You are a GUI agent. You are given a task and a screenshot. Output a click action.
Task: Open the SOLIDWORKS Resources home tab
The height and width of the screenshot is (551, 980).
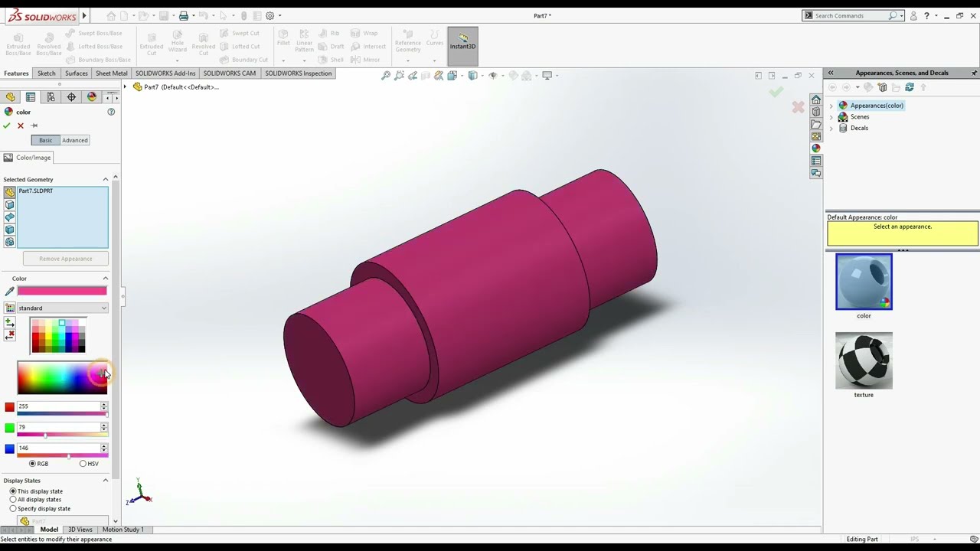(815, 99)
